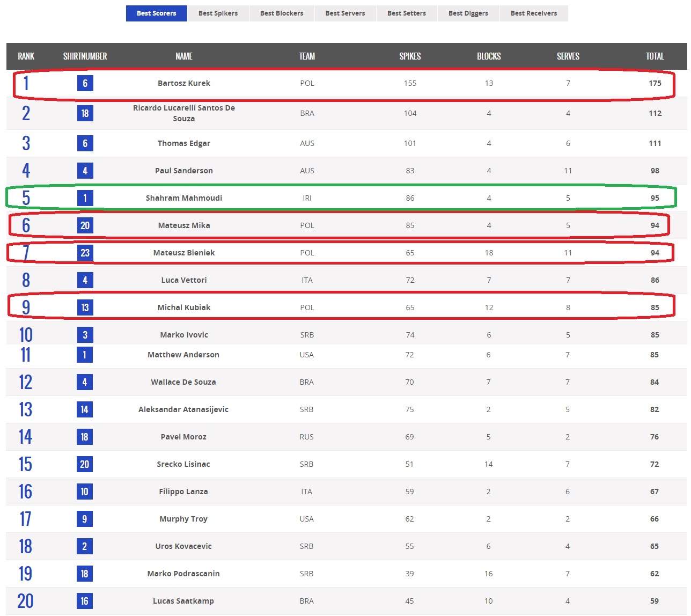Click the active Best Scorers tab
Image resolution: width=691 pixels, height=616 pixels.
click(x=156, y=13)
